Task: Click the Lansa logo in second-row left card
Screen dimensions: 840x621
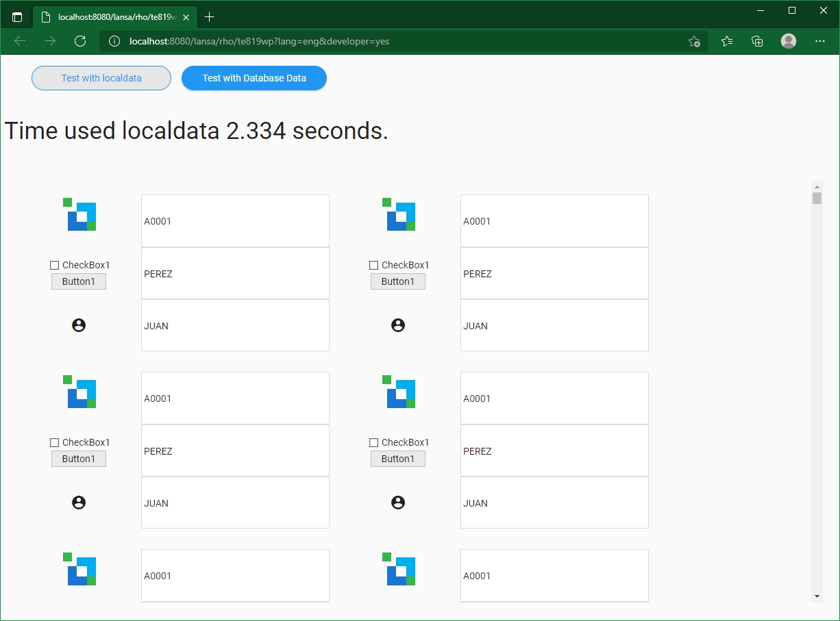Action: (79, 392)
